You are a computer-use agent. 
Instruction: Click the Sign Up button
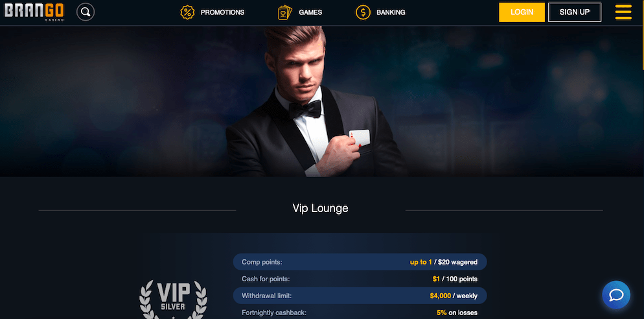[x=575, y=12]
